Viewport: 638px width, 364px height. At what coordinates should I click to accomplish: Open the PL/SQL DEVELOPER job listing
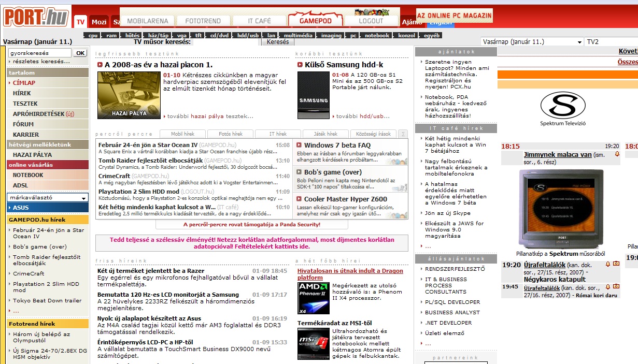click(x=452, y=302)
